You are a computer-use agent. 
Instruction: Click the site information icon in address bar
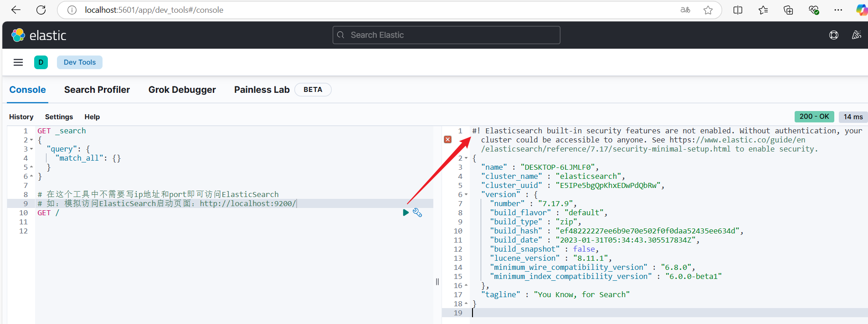[x=72, y=10]
